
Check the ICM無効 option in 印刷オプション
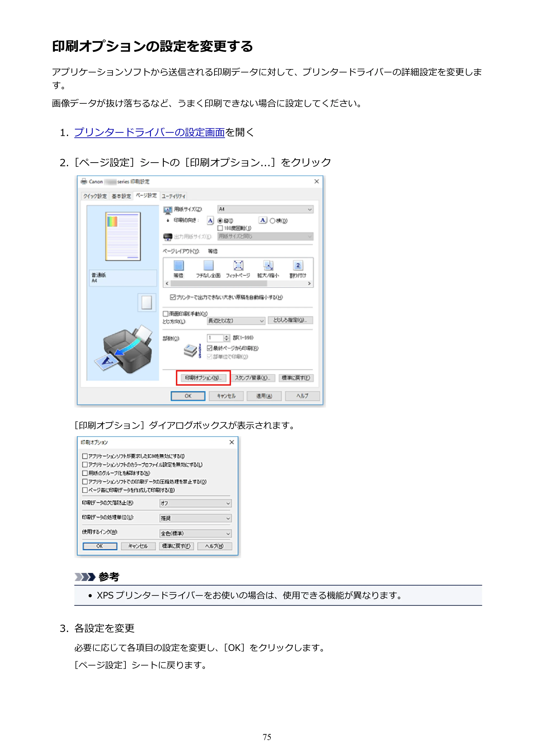tap(85, 456)
